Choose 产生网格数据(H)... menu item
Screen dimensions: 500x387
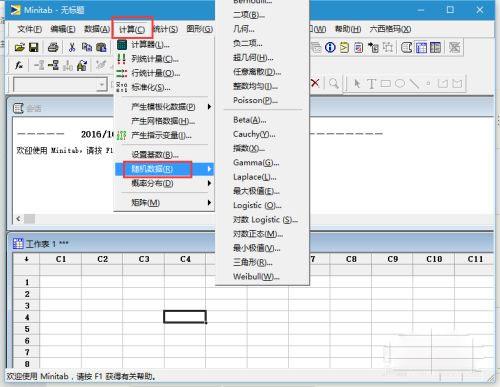[164, 121]
